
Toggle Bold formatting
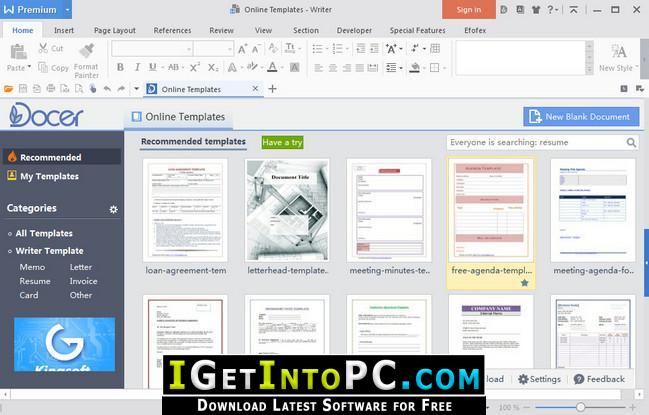coord(120,67)
